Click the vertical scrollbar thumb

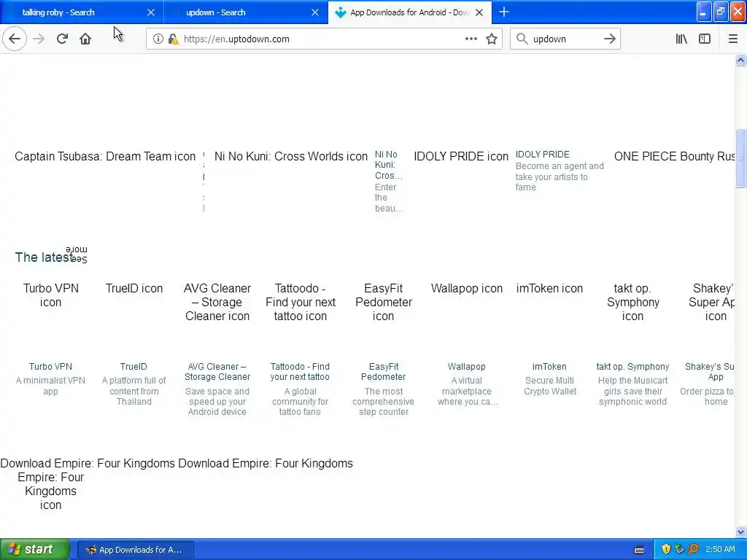point(740,158)
